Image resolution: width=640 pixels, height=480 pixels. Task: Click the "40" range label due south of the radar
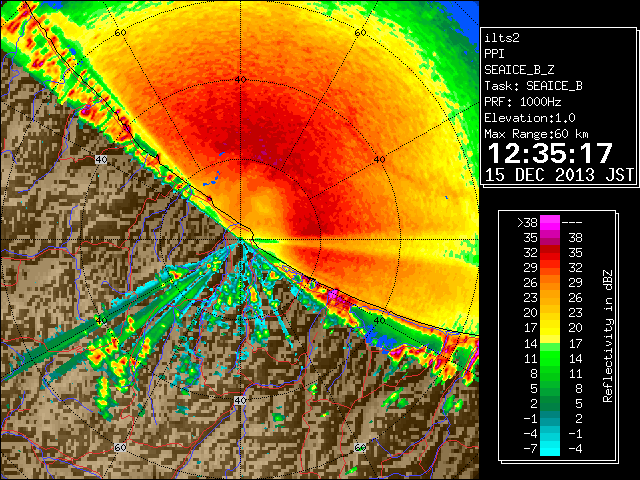[240, 400]
